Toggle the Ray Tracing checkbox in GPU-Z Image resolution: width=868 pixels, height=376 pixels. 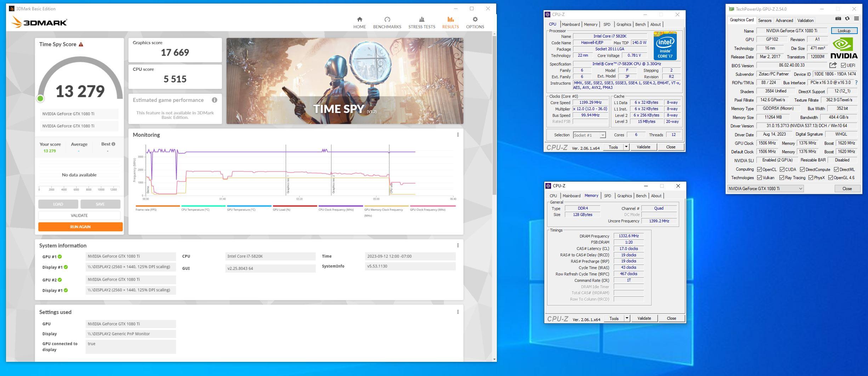782,178
